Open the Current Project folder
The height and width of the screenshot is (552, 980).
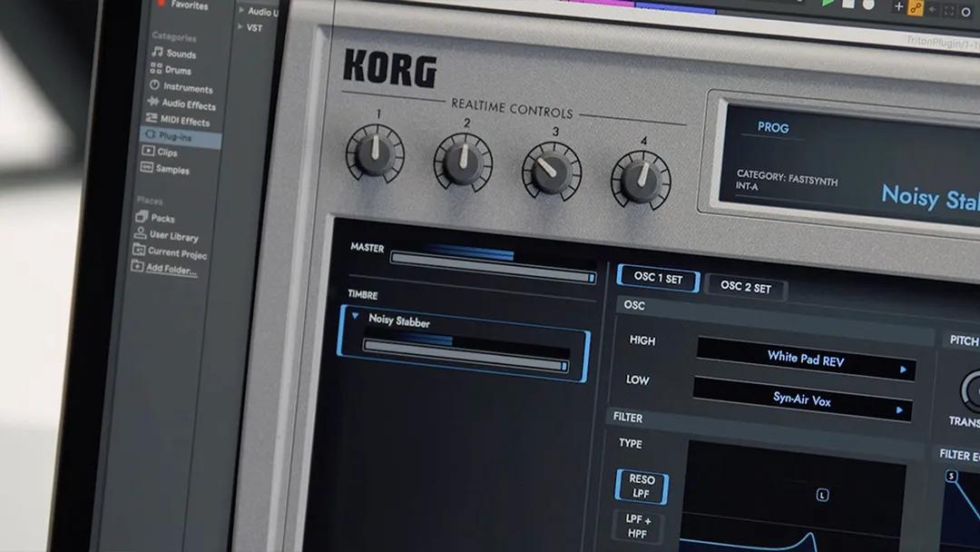170,251
